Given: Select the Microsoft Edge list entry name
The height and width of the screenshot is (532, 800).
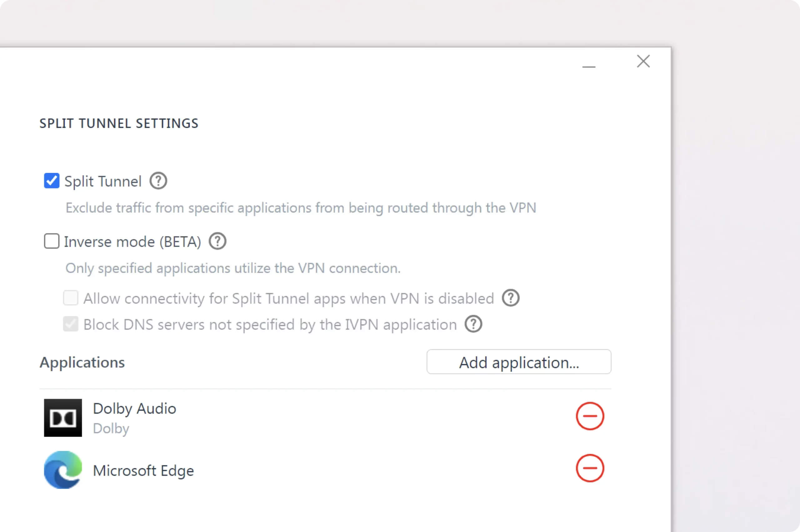Looking at the screenshot, I should tap(143, 470).
